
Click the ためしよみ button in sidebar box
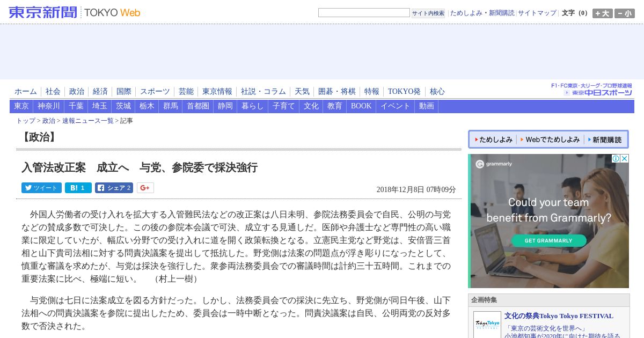tap(493, 139)
